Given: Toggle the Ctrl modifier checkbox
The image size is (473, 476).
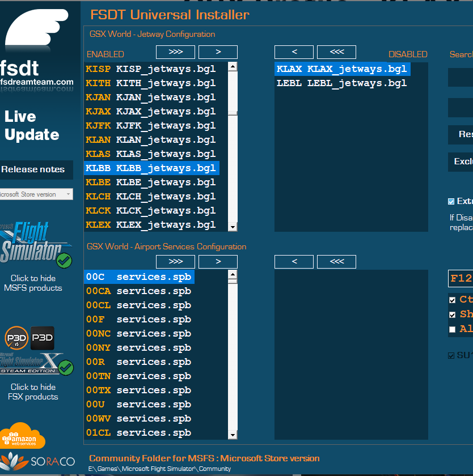Looking at the screenshot, I should [452, 300].
